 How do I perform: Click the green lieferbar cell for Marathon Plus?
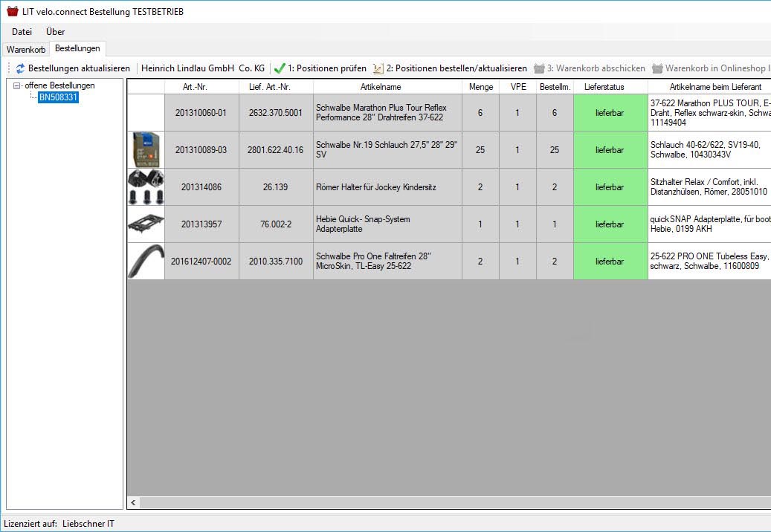610,113
